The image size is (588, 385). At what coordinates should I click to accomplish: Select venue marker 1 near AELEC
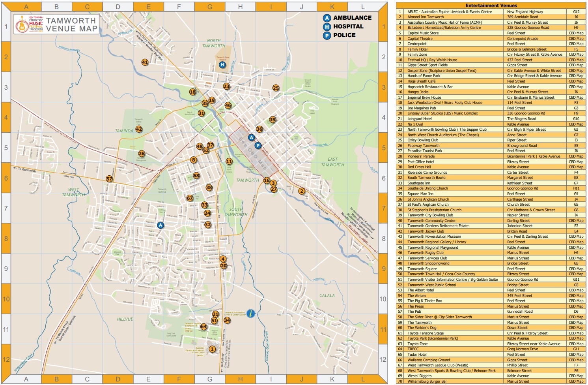coord(212,349)
